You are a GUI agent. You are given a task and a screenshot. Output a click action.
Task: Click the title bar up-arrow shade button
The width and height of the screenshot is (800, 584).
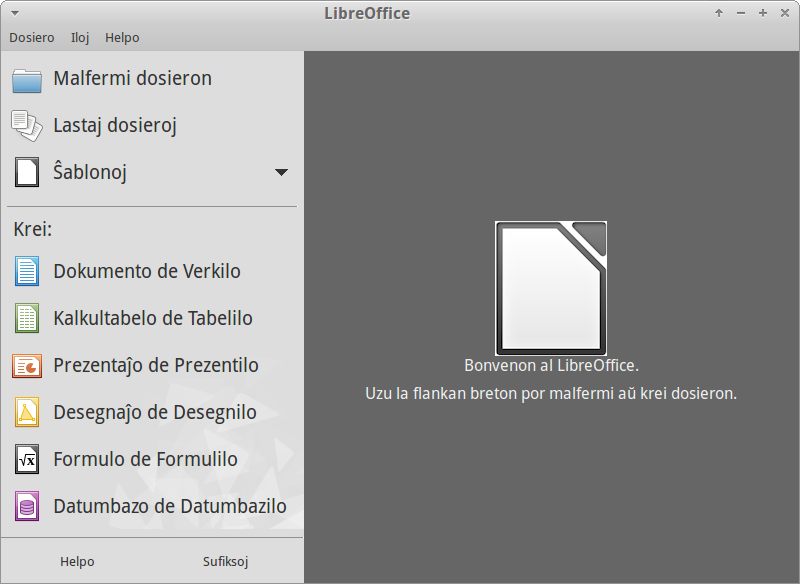point(719,13)
